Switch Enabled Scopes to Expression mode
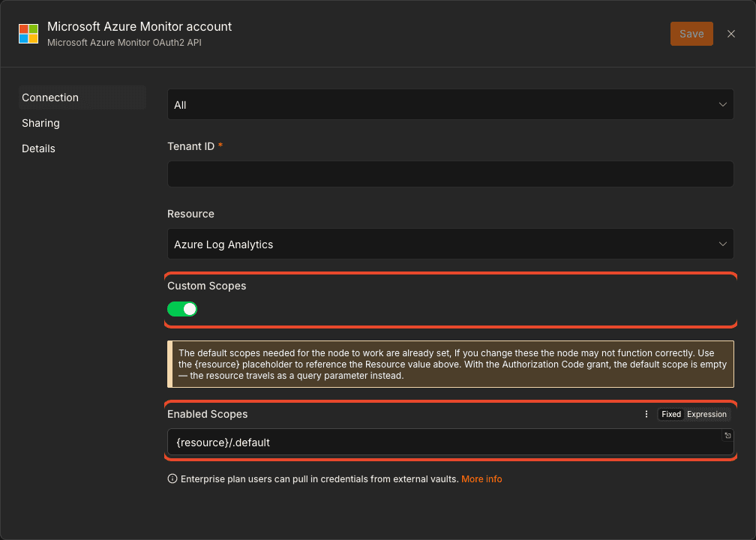The image size is (756, 540). click(x=706, y=414)
